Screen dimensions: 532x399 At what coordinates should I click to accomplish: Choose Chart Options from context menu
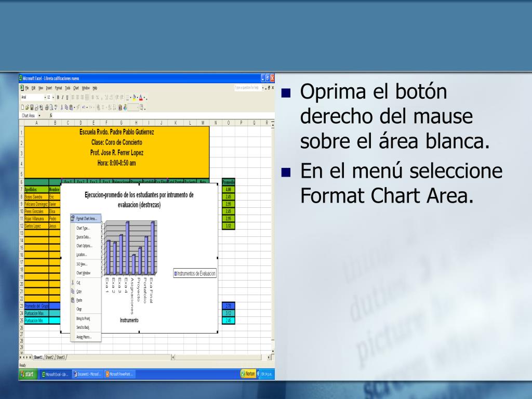[86, 246]
